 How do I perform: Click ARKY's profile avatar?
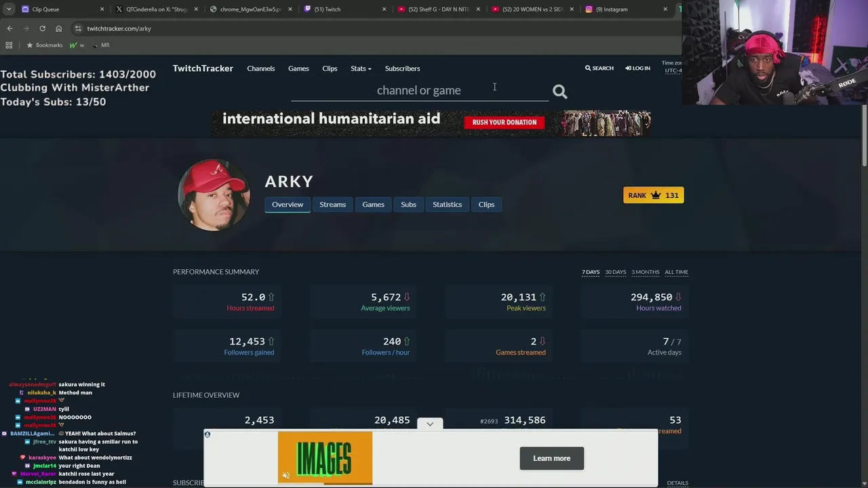point(214,195)
